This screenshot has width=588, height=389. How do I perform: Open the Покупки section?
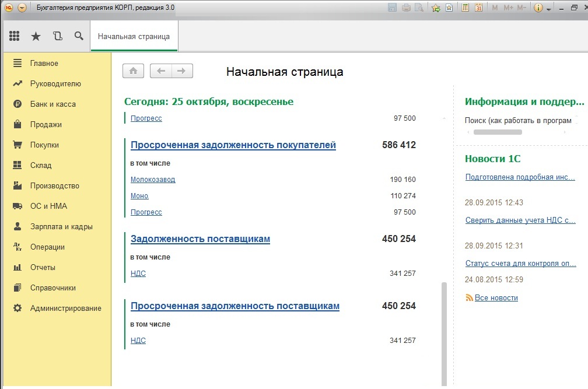[44, 145]
